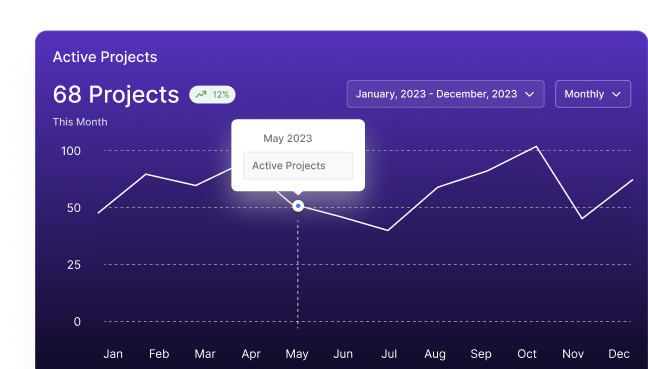648x369 pixels.
Task: Click the November dip on the line
Action: pos(582,218)
